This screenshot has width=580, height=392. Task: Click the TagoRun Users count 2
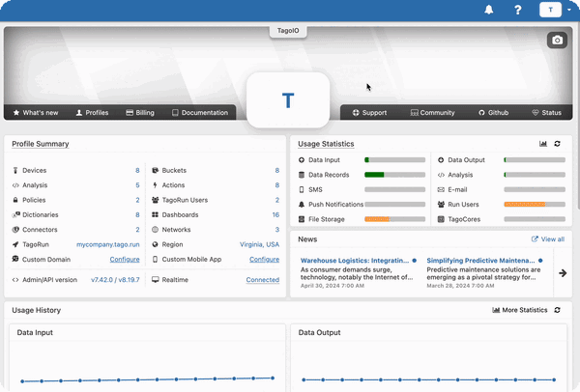coord(277,200)
